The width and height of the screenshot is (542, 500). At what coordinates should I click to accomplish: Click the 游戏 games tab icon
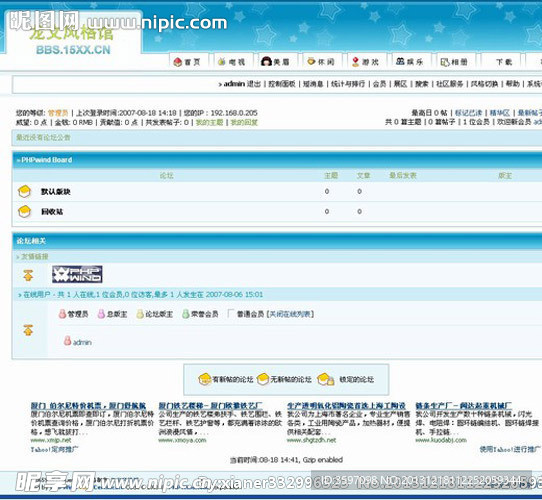click(x=355, y=62)
